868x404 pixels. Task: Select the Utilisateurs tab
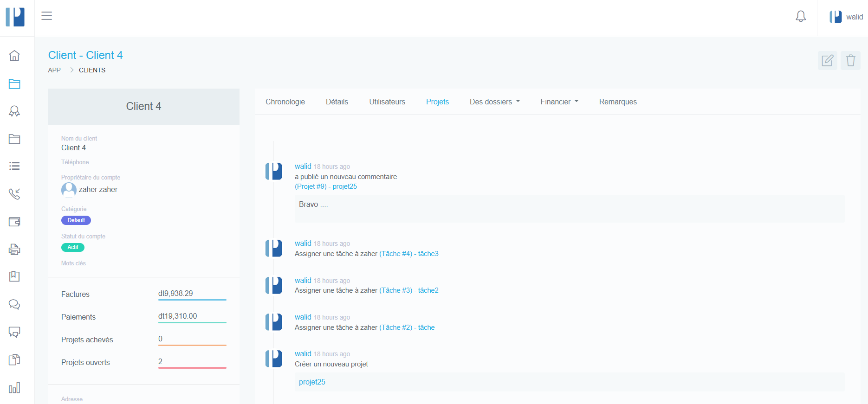click(387, 102)
